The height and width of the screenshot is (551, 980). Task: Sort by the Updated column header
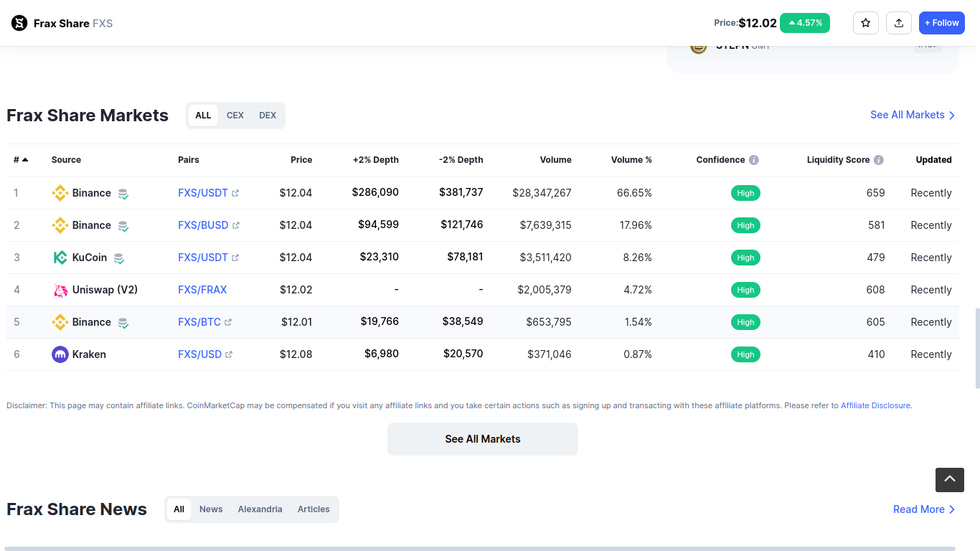pos(934,160)
